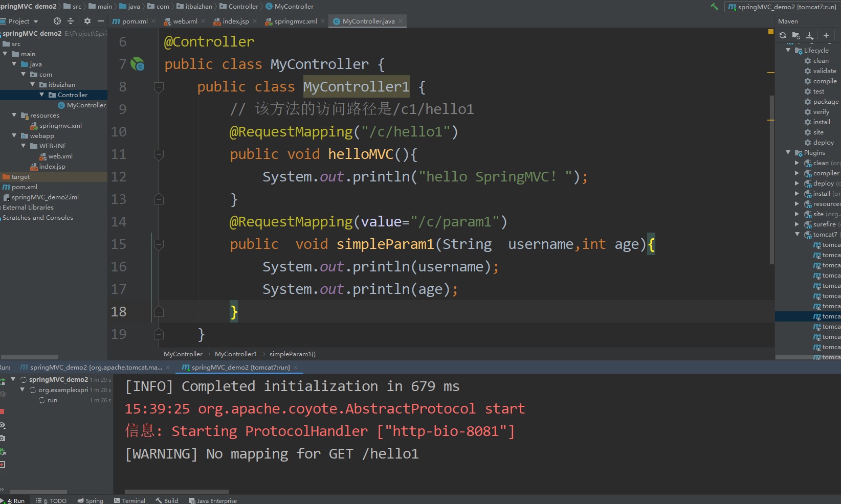
Task: Click the attach debugger bug icon in Run panel
Action: point(2,451)
